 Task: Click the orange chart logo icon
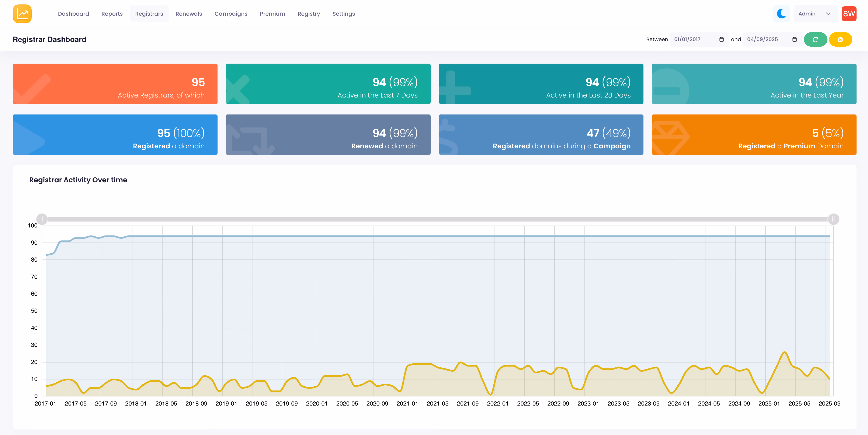[22, 14]
